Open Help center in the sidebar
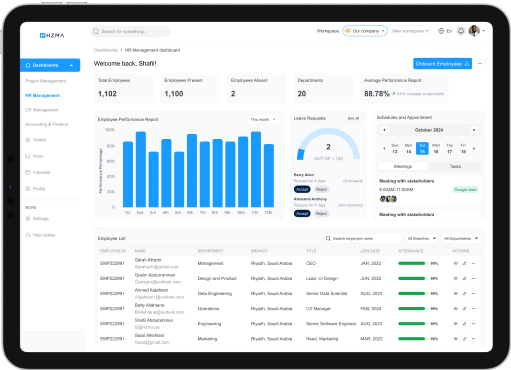 [40, 235]
